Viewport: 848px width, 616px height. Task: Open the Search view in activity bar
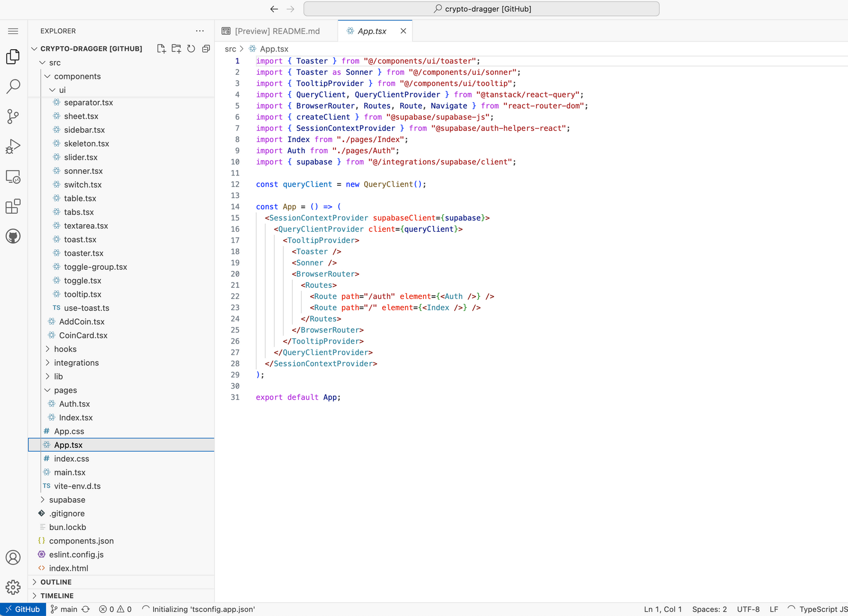(x=13, y=86)
